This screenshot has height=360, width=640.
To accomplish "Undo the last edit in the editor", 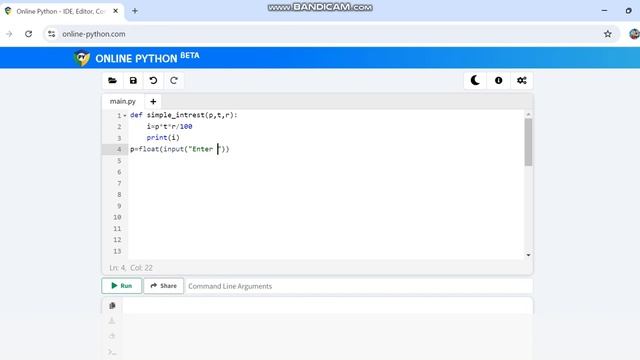I will click(x=153, y=80).
